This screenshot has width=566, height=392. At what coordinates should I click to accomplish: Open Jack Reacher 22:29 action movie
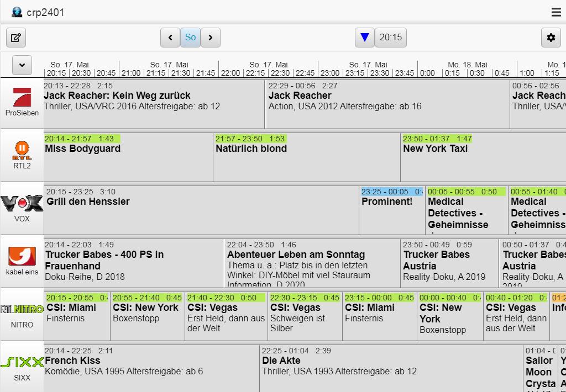387,104
